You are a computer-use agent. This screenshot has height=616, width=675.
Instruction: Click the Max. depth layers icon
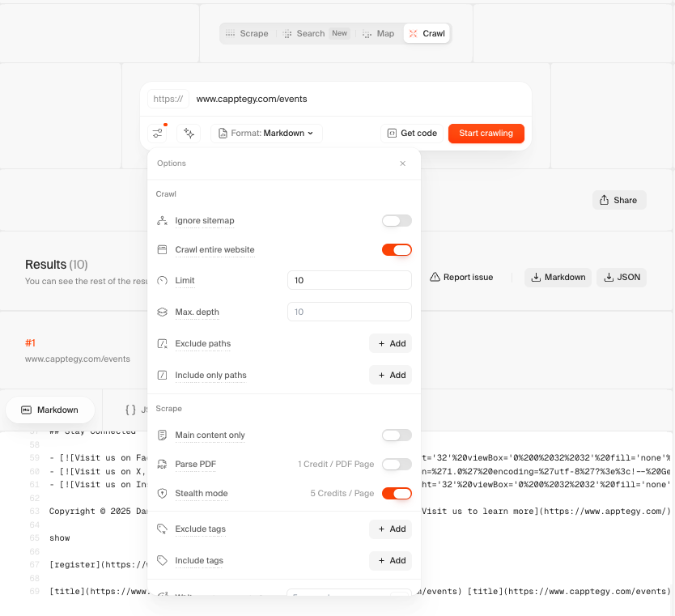coord(163,312)
